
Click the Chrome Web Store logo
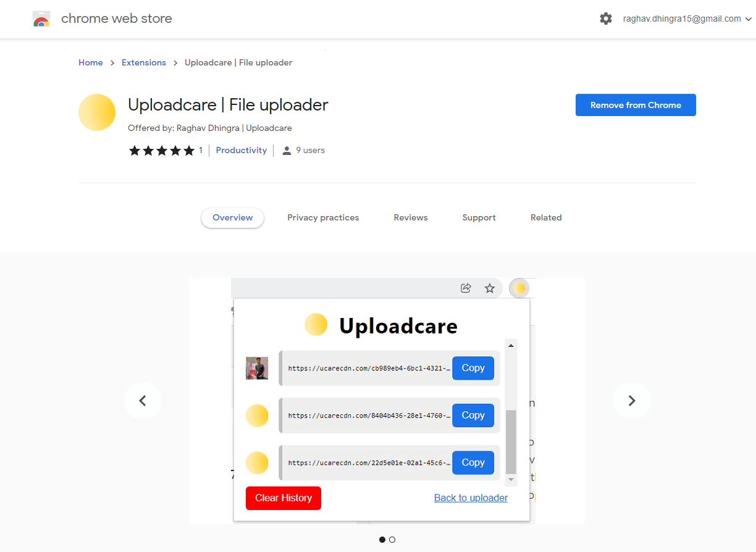coord(41,19)
